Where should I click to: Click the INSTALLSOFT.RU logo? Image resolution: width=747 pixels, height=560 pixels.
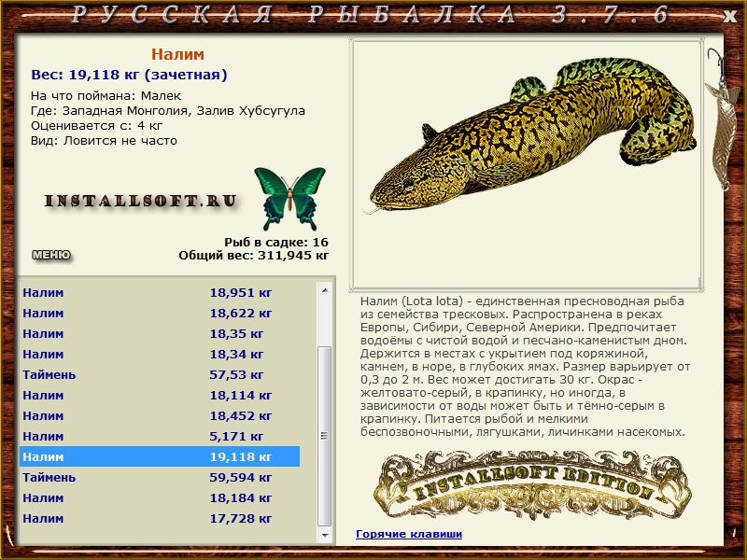[141, 202]
